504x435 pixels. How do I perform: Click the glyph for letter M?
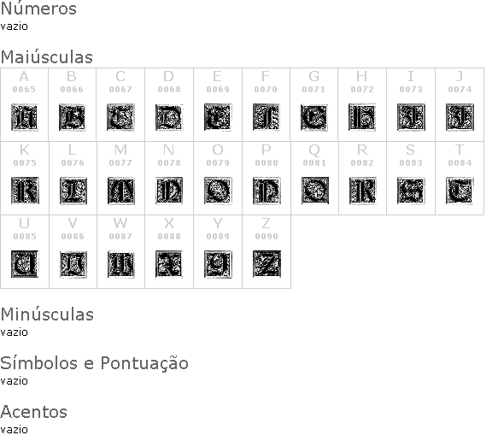[x=121, y=191]
